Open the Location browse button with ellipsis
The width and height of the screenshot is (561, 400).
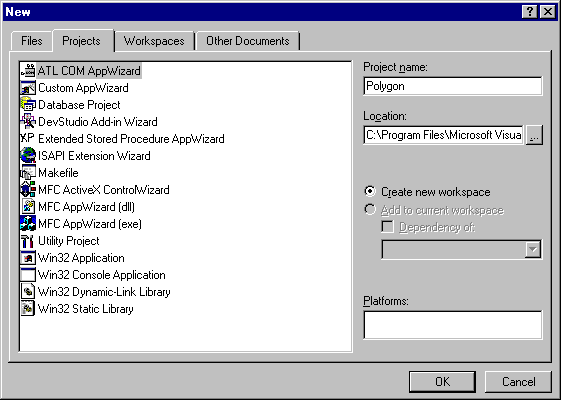534,135
